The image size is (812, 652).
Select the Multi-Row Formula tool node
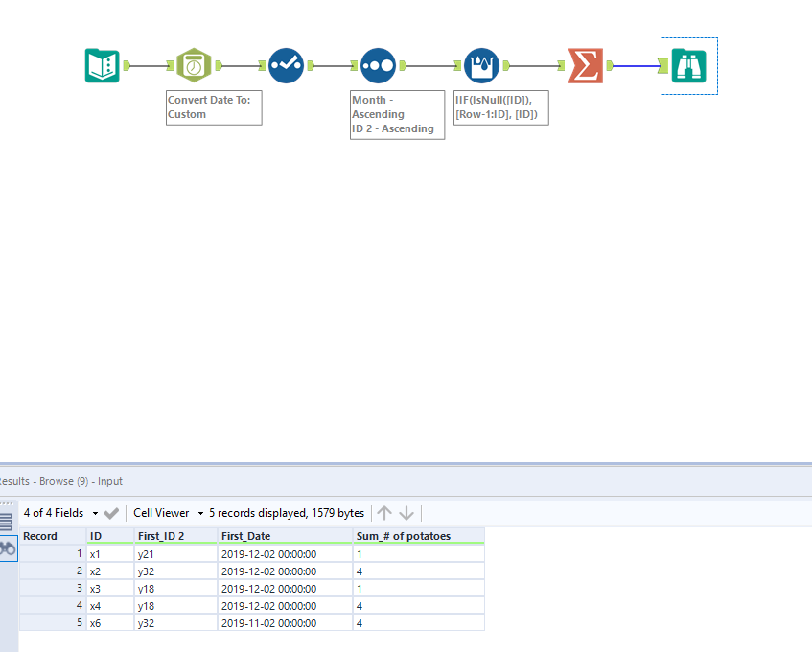click(x=481, y=65)
